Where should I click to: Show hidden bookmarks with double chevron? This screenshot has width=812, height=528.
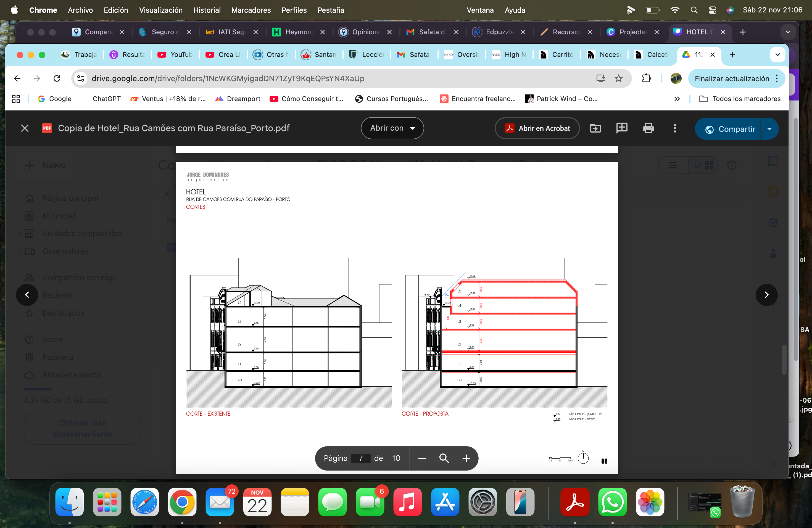click(x=677, y=99)
